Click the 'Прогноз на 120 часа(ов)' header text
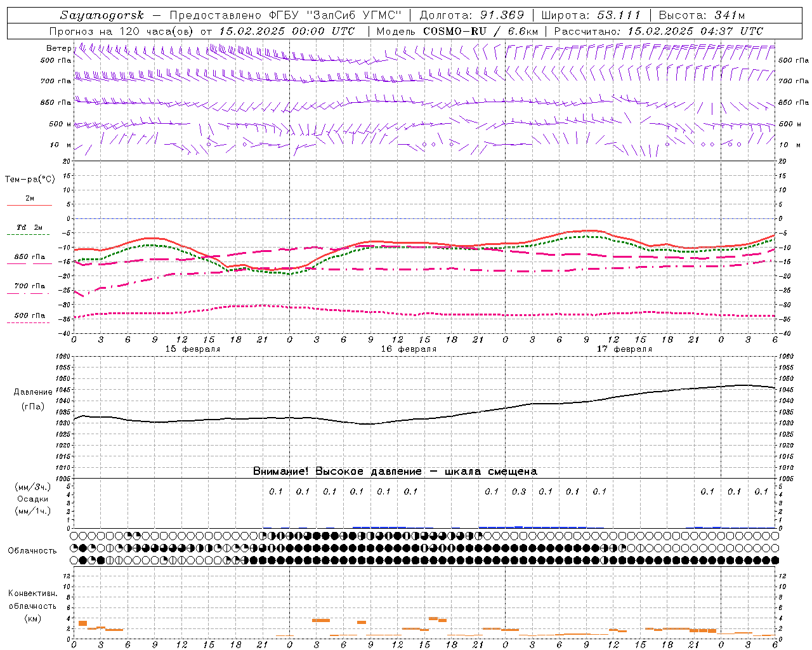812x650 pixels. click(x=122, y=31)
